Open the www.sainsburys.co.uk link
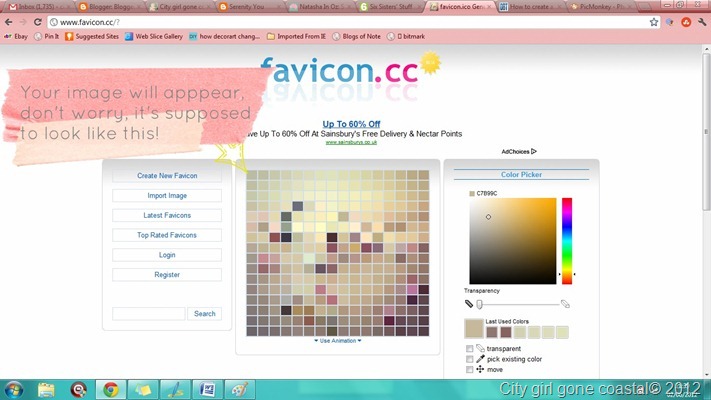 (351, 142)
